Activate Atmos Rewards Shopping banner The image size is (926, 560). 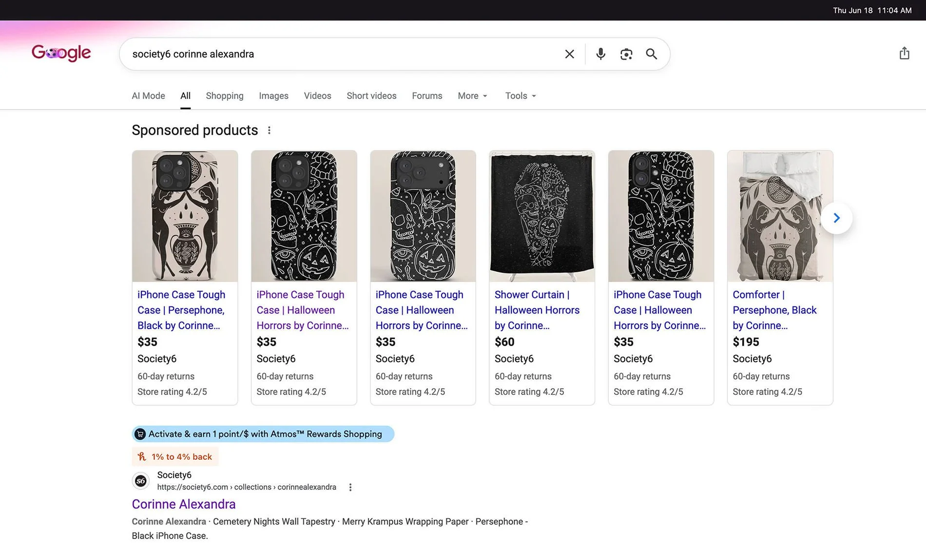263,434
